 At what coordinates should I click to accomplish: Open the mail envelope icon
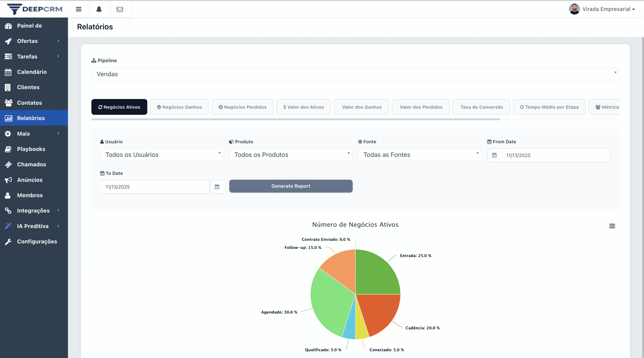pyautogui.click(x=120, y=9)
